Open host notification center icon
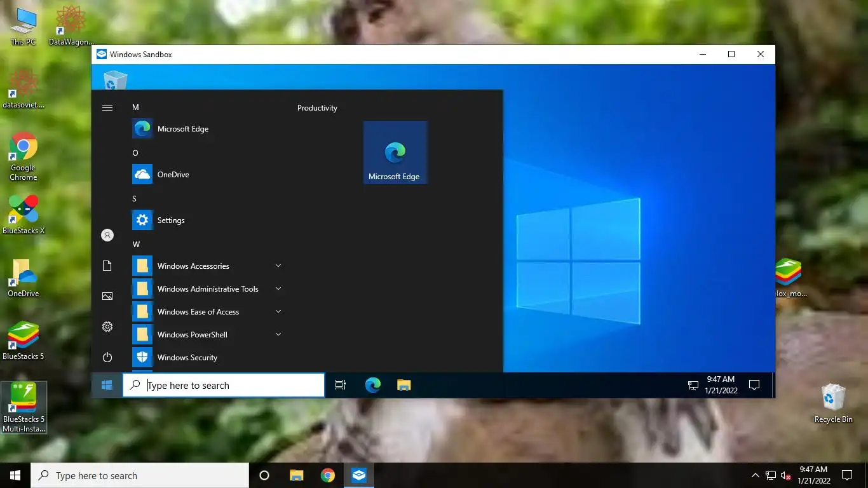Screen dimensions: 868x488 pyautogui.click(x=846, y=475)
